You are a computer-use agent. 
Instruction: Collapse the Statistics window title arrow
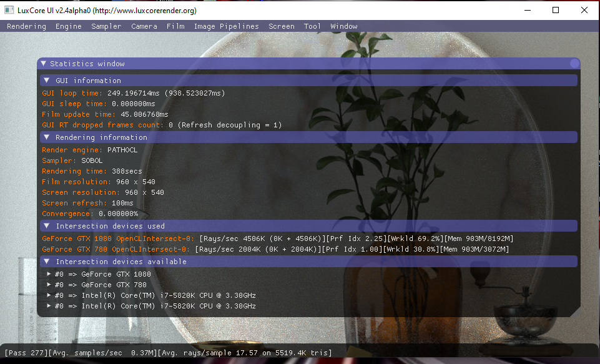click(43, 63)
